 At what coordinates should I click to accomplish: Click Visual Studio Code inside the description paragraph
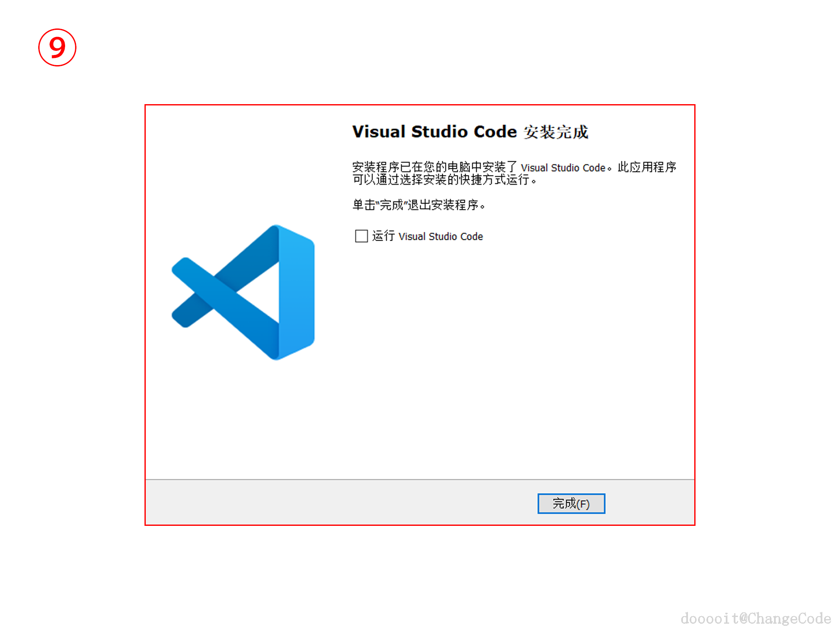click(x=563, y=168)
